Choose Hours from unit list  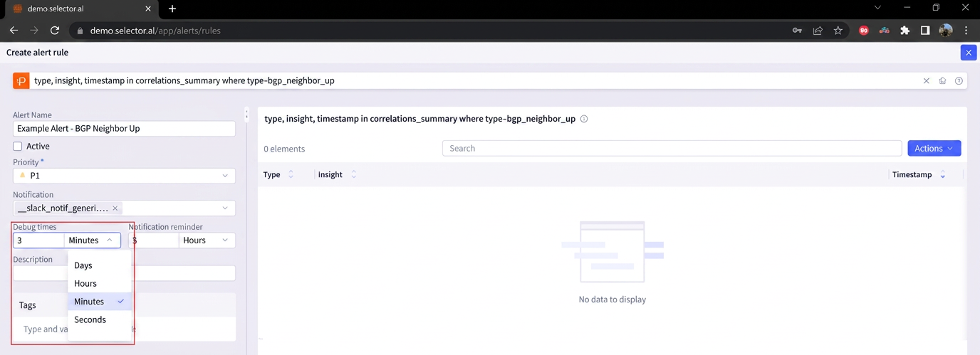click(100, 283)
